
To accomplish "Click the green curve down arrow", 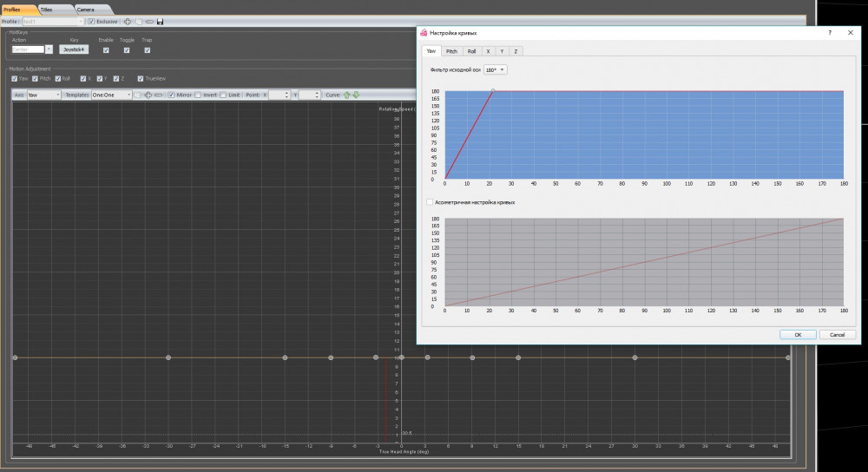I will (355, 95).
